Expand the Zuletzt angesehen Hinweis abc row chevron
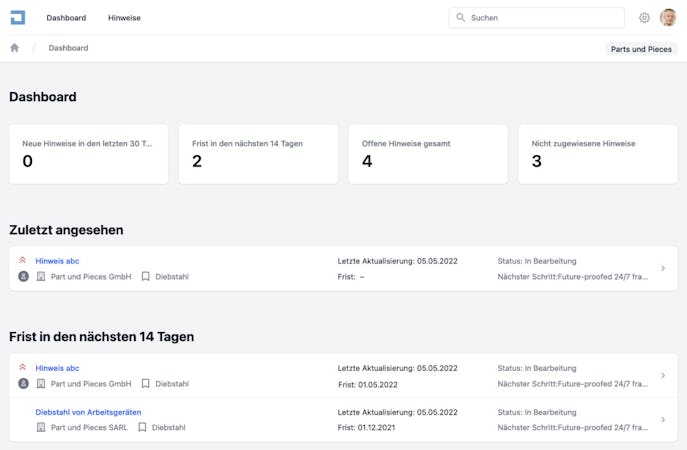Screen dimensions: 687x450 pos(663,269)
